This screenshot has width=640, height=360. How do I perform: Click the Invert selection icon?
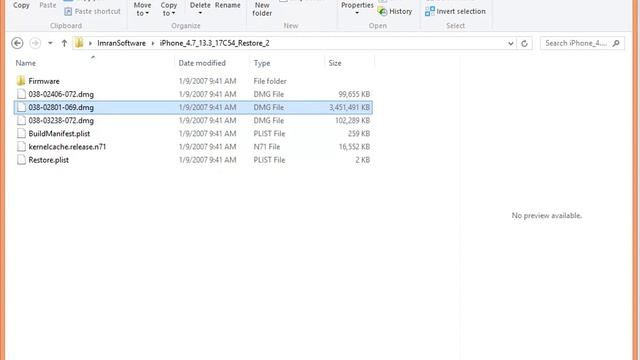point(429,11)
